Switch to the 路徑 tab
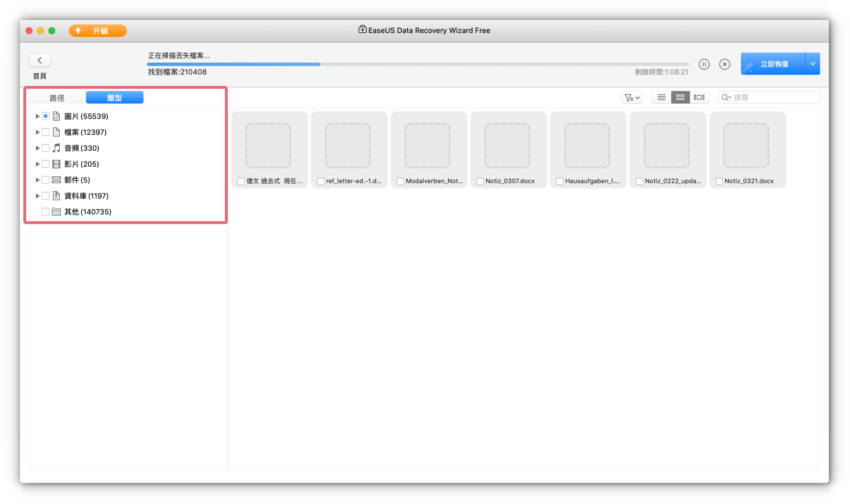 pos(57,98)
